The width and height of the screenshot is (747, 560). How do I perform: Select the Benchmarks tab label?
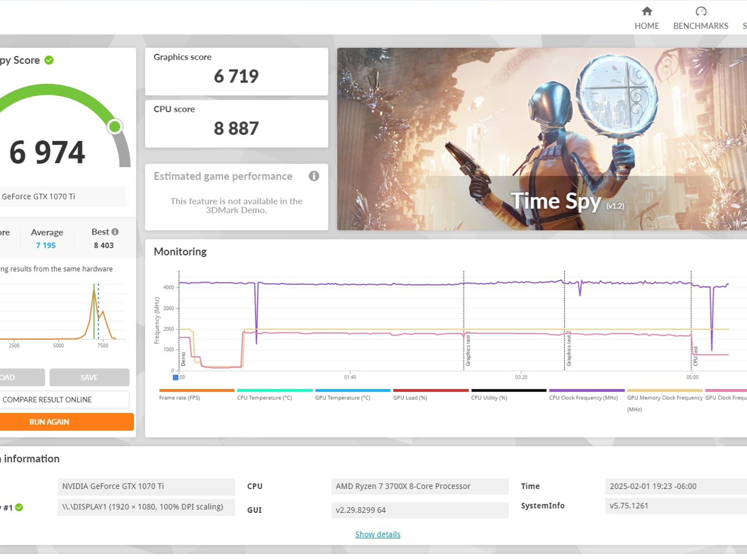coord(701,26)
